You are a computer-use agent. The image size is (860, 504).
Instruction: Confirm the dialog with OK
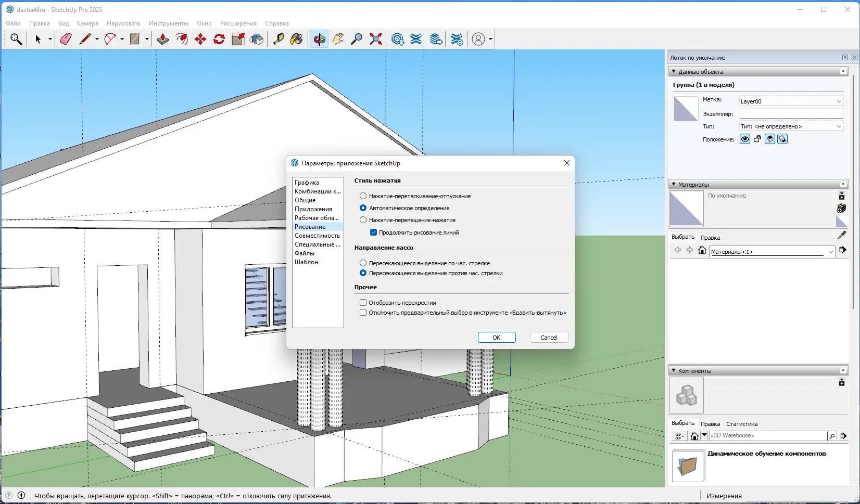[x=497, y=338]
